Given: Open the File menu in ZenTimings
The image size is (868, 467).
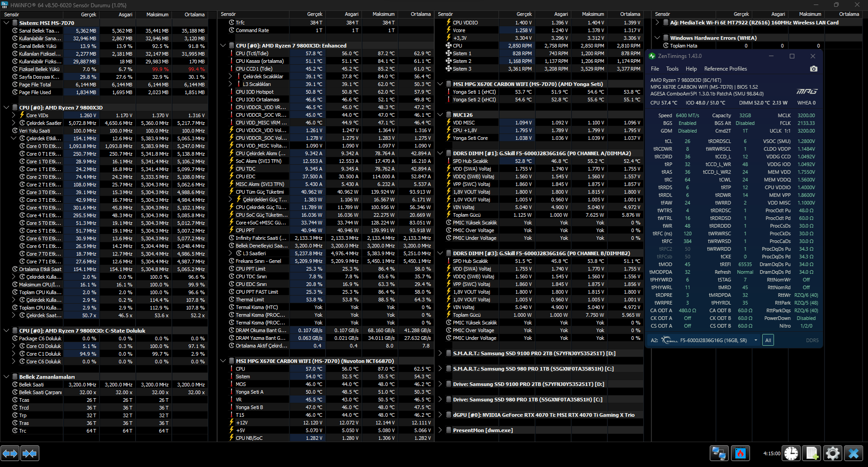Looking at the screenshot, I should [655, 69].
